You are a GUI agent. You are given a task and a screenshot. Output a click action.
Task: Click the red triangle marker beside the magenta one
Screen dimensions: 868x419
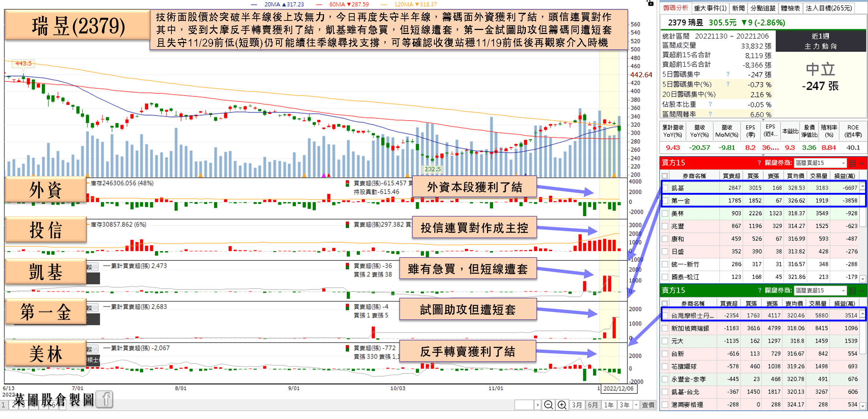pyautogui.click(x=329, y=175)
